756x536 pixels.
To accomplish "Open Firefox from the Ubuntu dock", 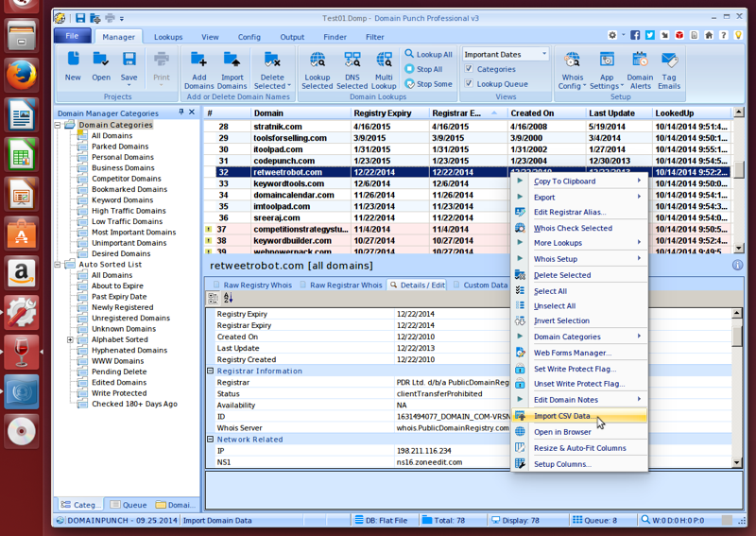I will coord(21,75).
